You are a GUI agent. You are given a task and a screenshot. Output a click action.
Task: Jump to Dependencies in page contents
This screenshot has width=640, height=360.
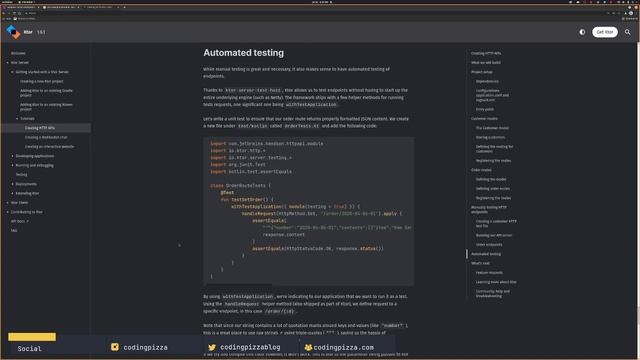[487, 81]
